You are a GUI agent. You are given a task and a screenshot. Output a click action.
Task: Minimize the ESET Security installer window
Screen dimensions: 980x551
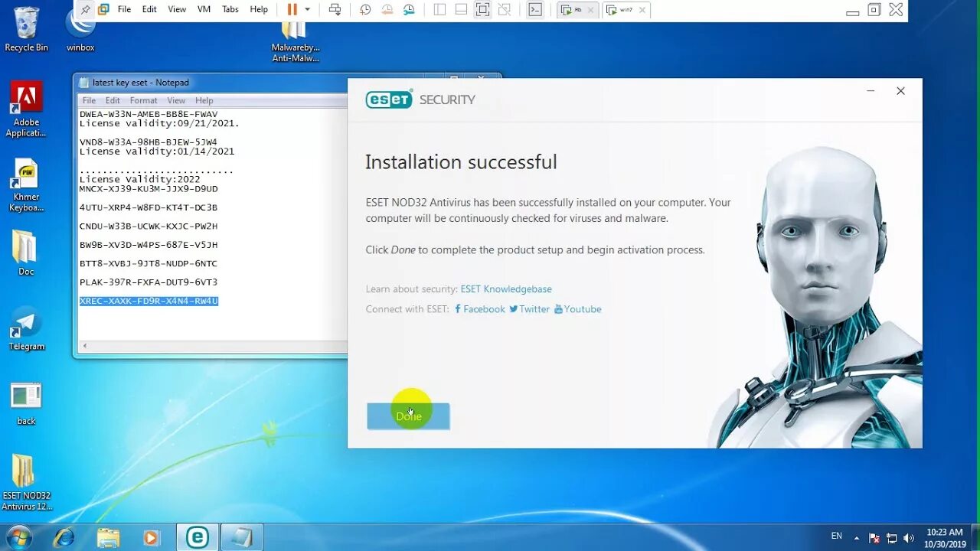click(871, 91)
